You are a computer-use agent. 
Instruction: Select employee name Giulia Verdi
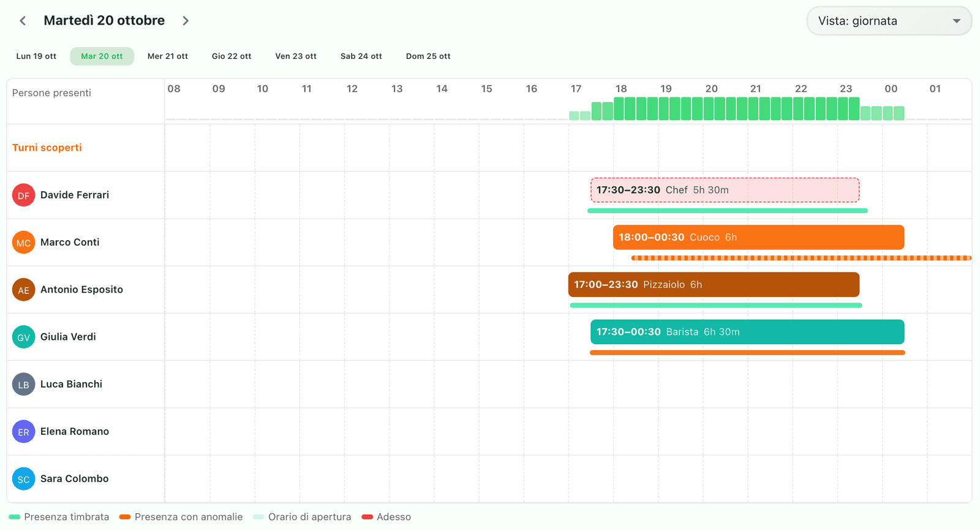[68, 336]
